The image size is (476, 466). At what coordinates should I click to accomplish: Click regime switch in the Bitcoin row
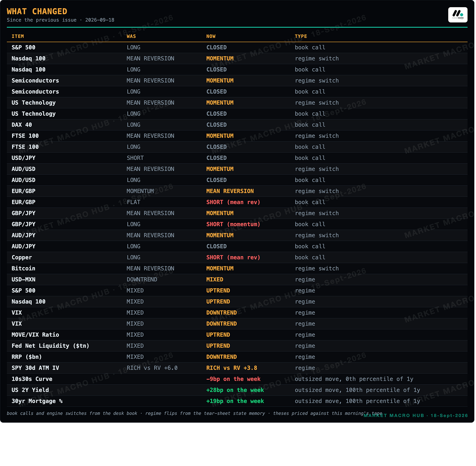[317, 269]
